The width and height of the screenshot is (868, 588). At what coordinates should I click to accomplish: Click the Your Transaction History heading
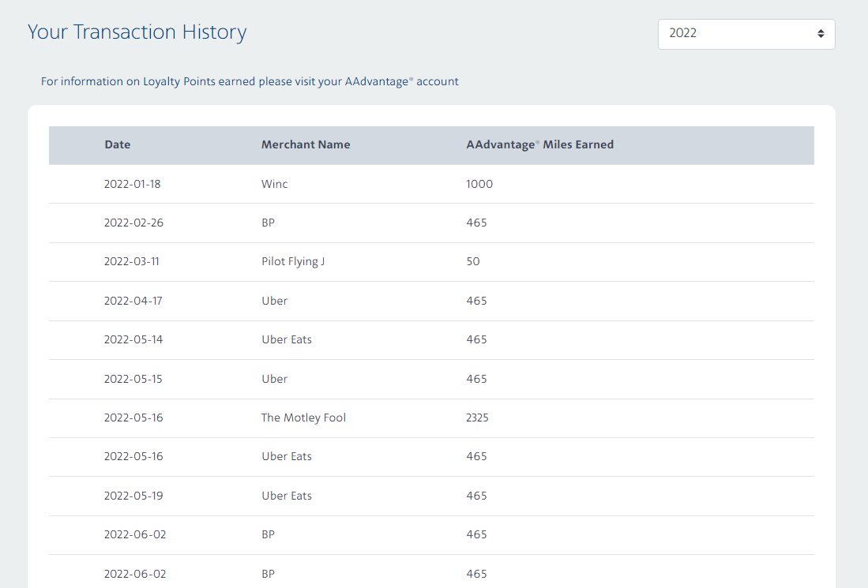137,32
